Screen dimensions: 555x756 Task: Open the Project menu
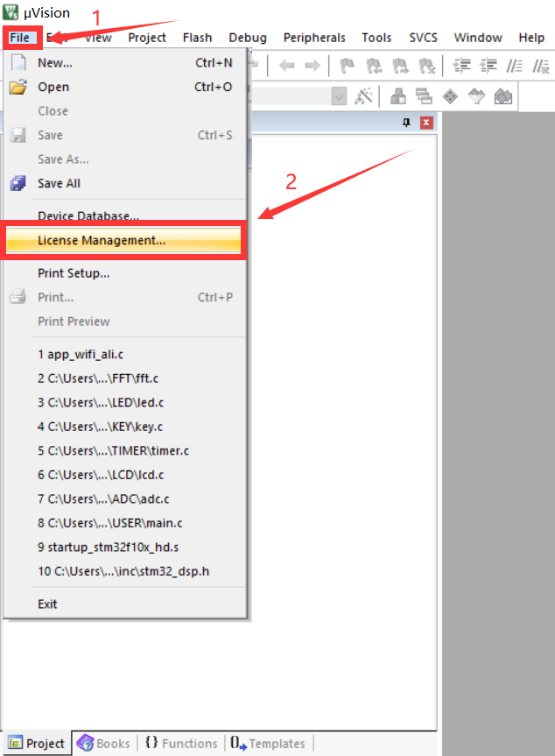coord(147,38)
